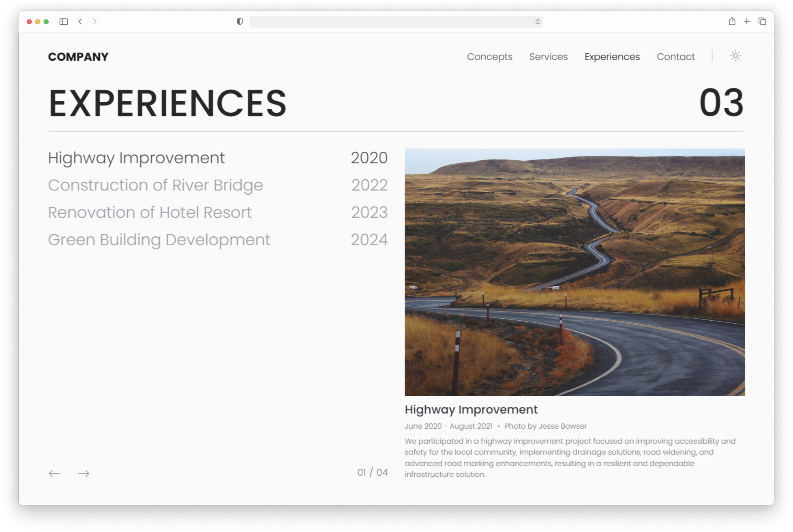Select the Construction of River Bridge project
This screenshot has height=532, width=793.
(x=155, y=185)
